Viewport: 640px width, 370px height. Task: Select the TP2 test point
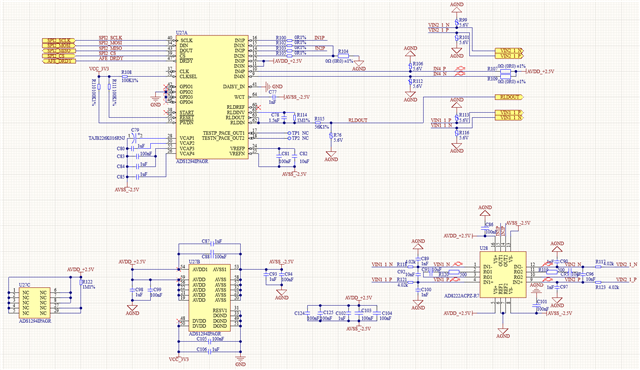(x=289, y=138)
